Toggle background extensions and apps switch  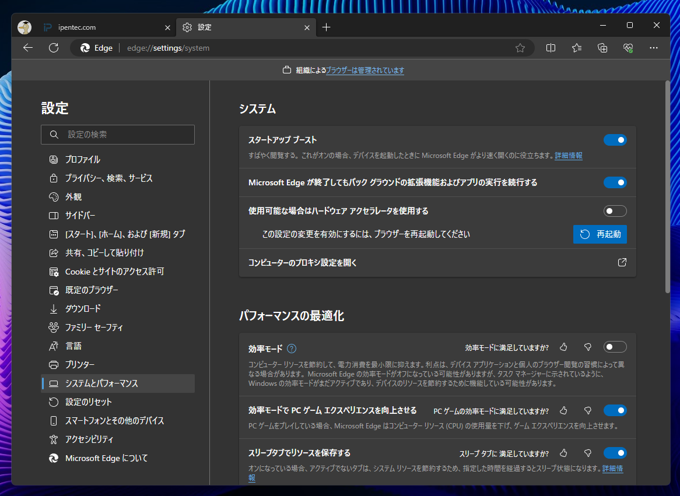coord(615,183)
